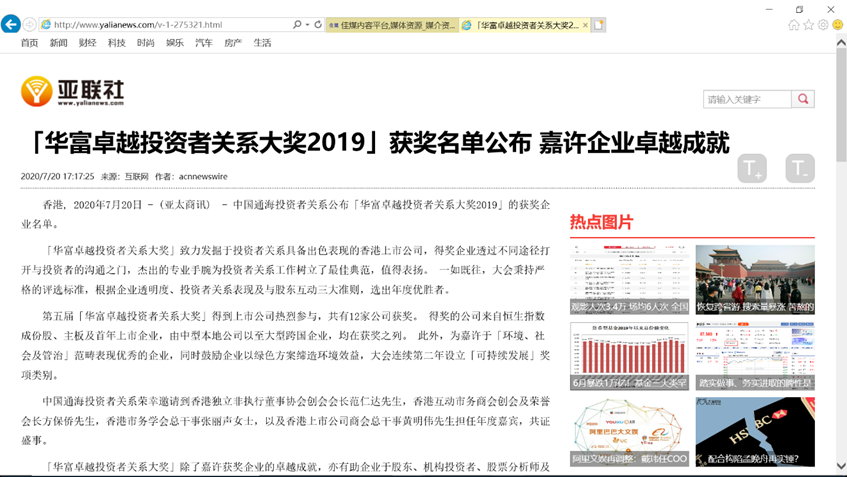Switch to the 佳媒内容平台 browser tab

click(392, 25)
